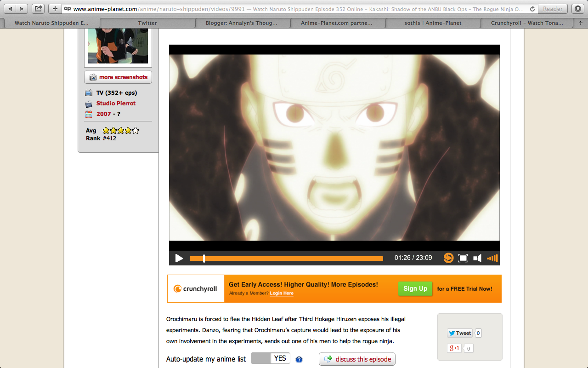588x368 pixels.
Task: Click the Google +1 button
Action: click(x=454, y=348)
